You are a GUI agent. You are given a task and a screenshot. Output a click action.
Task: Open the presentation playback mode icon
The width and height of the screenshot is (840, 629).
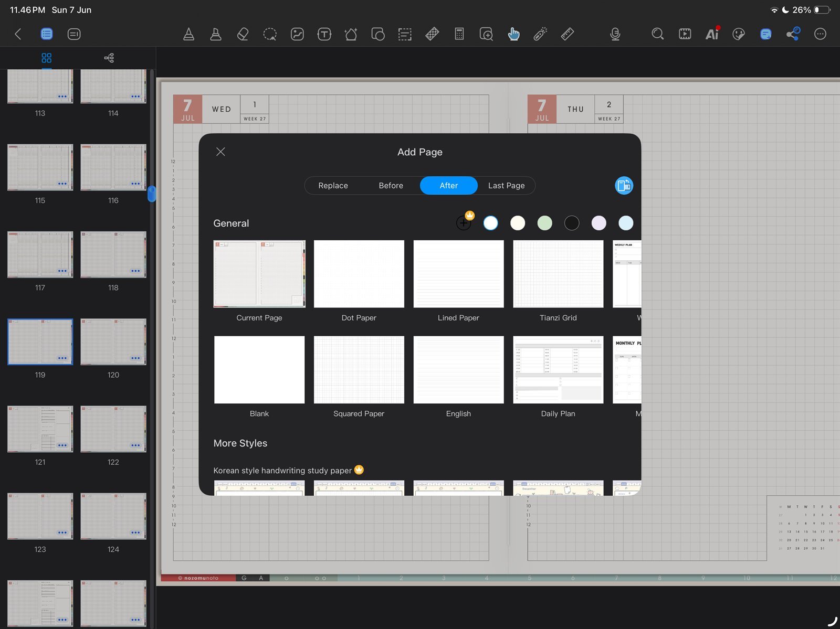(685, 34)
